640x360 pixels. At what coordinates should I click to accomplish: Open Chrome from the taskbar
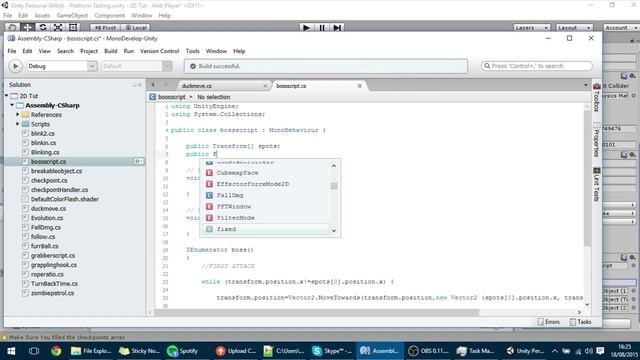point(56,351)
